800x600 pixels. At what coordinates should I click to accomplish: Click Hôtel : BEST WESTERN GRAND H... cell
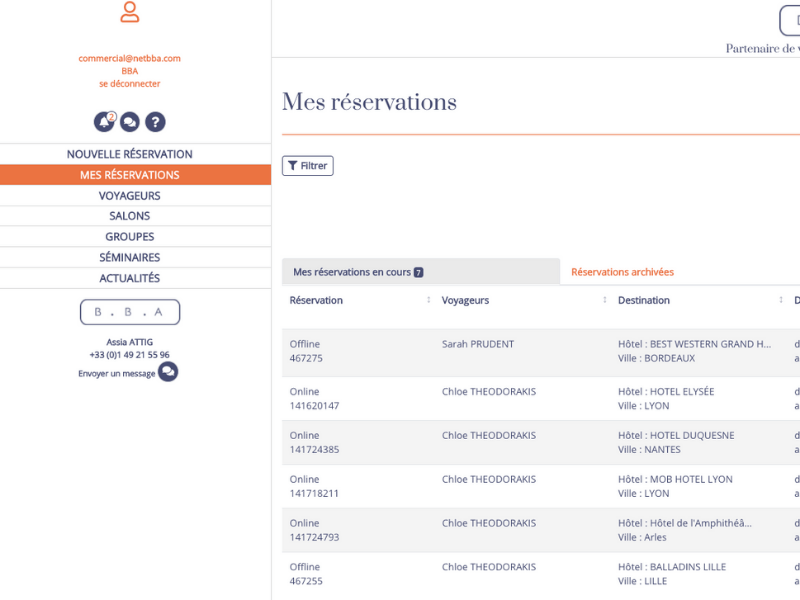694,344
